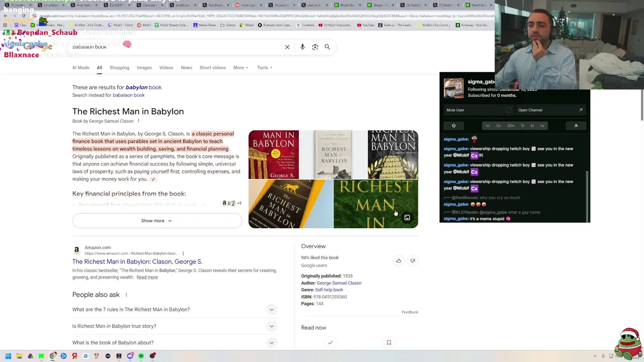Open File Explorer from the taskbar
The image size is (644, 362).
point(19,356)
